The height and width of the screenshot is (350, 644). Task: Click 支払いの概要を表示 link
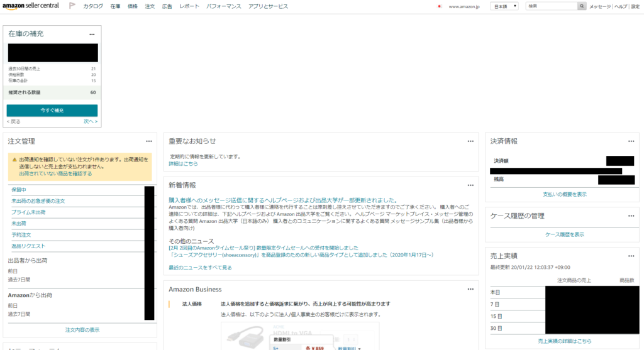coord(565,195)
